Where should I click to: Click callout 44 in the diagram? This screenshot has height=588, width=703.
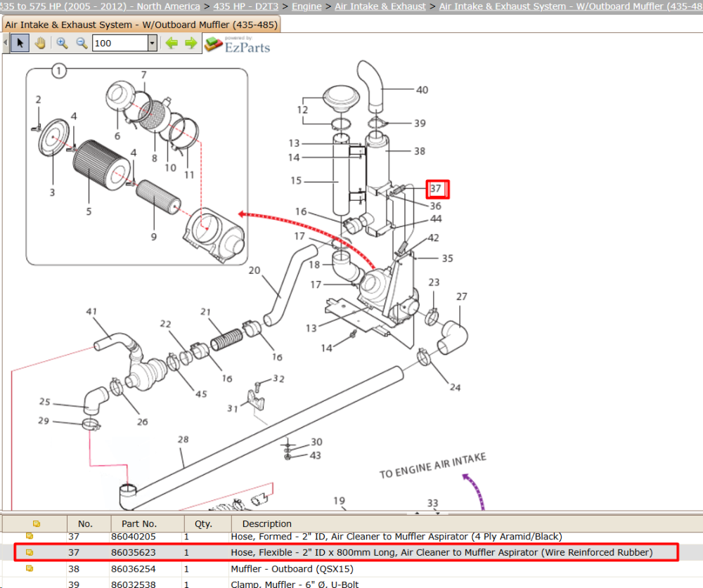[x=436, y=218]
